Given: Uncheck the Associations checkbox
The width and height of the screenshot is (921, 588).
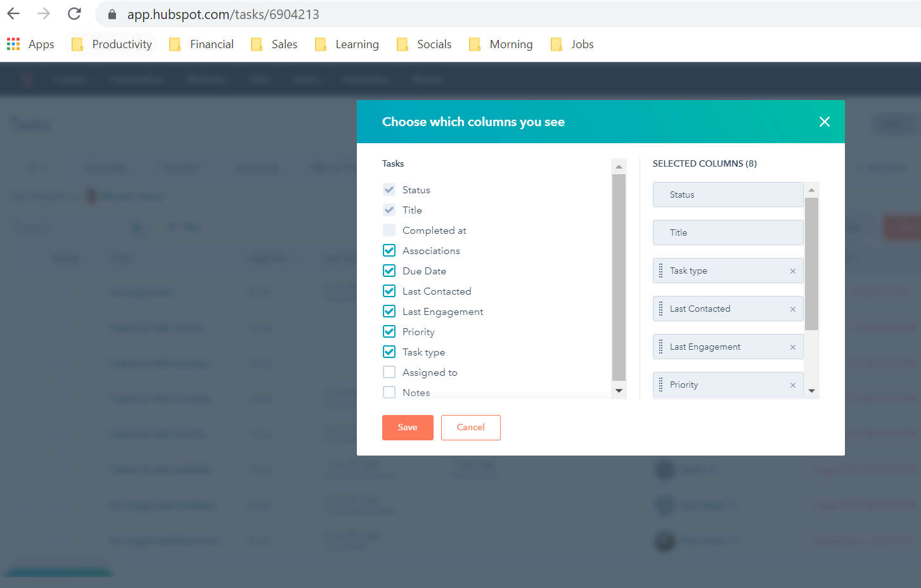Looking at the screenshot, I should [389, 250].
